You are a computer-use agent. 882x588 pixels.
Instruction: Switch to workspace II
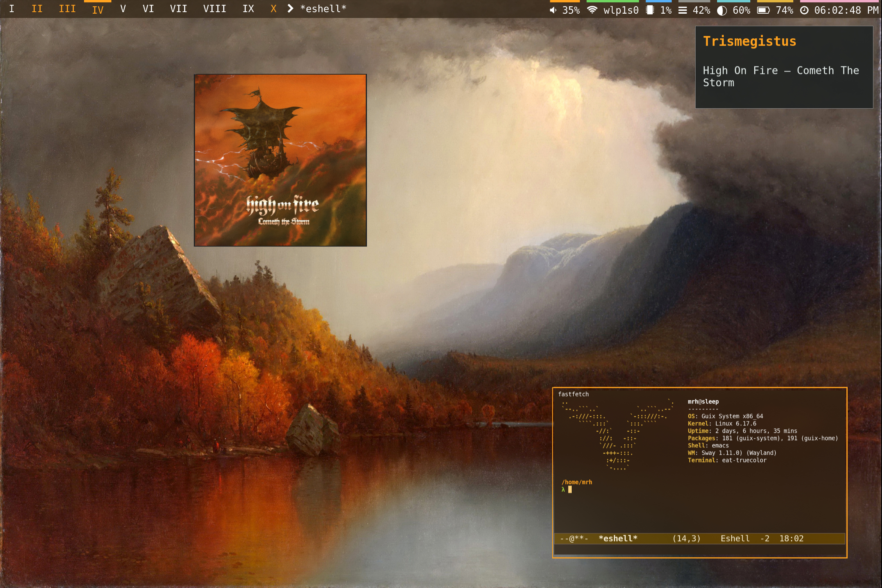click(37, 9)
